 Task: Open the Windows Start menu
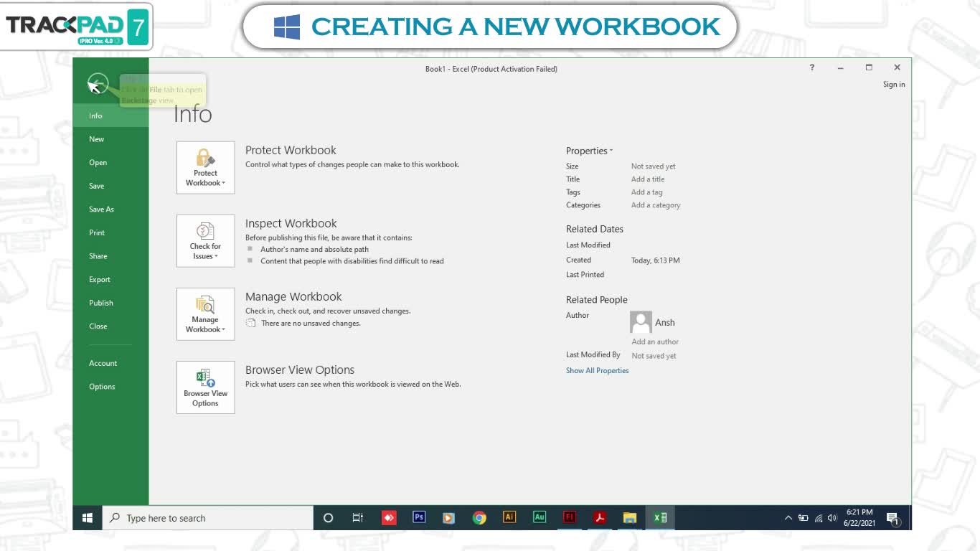88,517
